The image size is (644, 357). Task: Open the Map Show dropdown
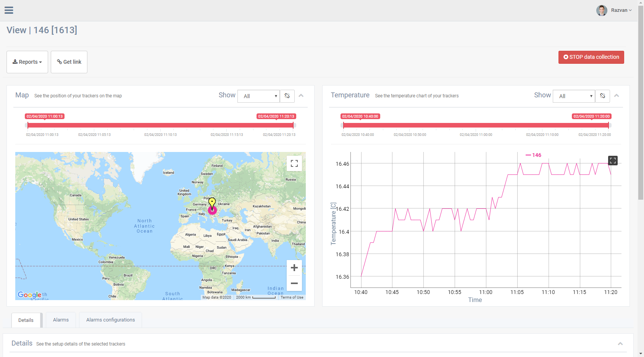click(x=259, y=96)
